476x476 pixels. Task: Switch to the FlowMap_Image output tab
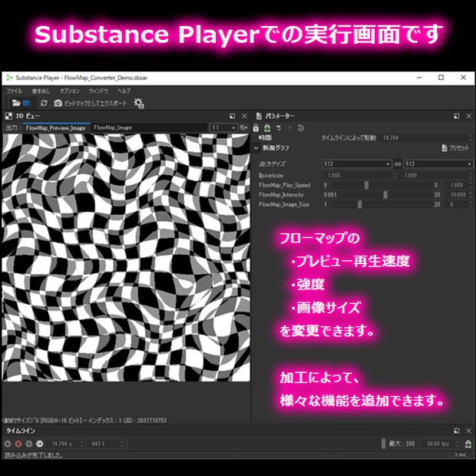click(113, 127)
